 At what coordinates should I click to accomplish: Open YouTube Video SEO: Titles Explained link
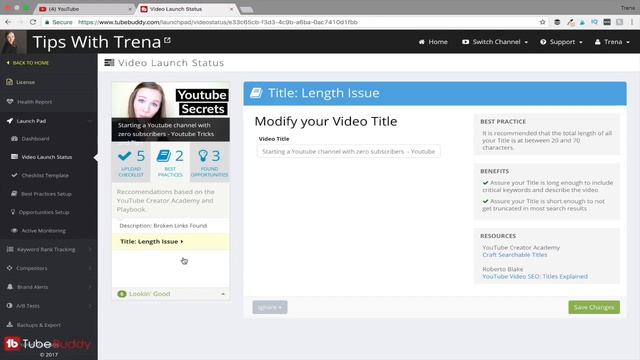(x=535, y=276)
